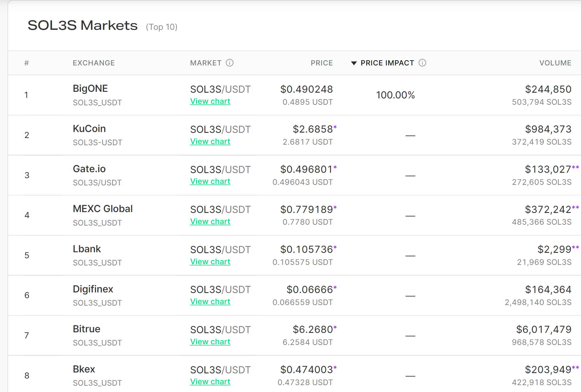Click the SOL3S/USDT market for KuCoin

point(220,129)
